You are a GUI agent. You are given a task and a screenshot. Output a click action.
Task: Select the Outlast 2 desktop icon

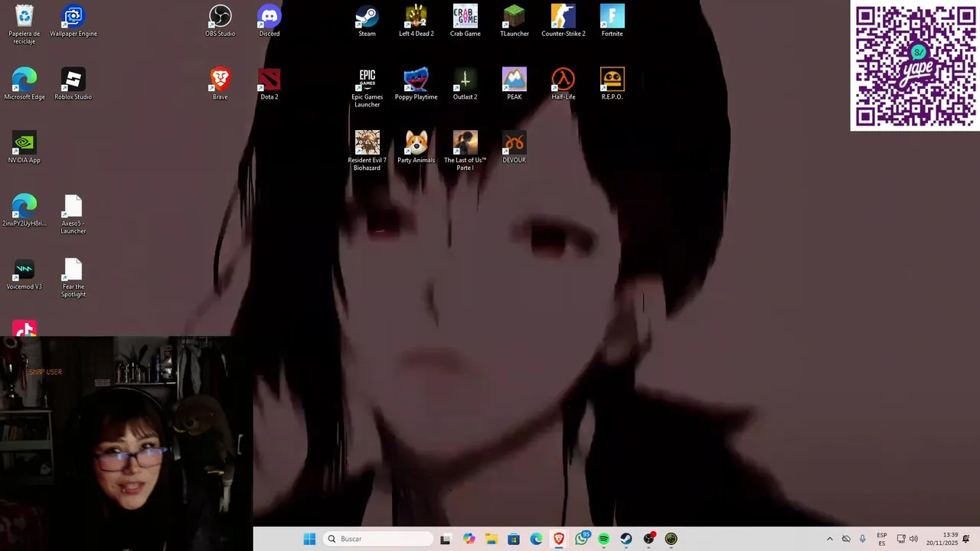[465, 84]
